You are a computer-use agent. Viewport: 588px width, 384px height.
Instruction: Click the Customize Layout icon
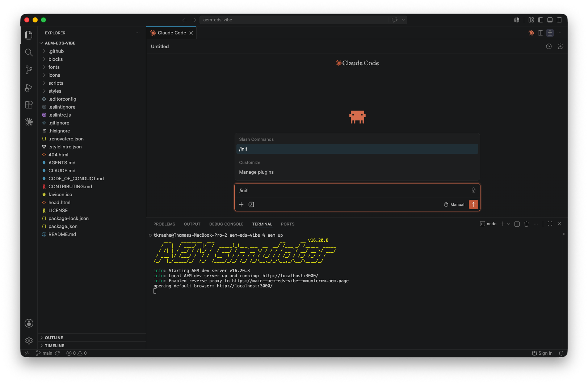tap(531, 20)
